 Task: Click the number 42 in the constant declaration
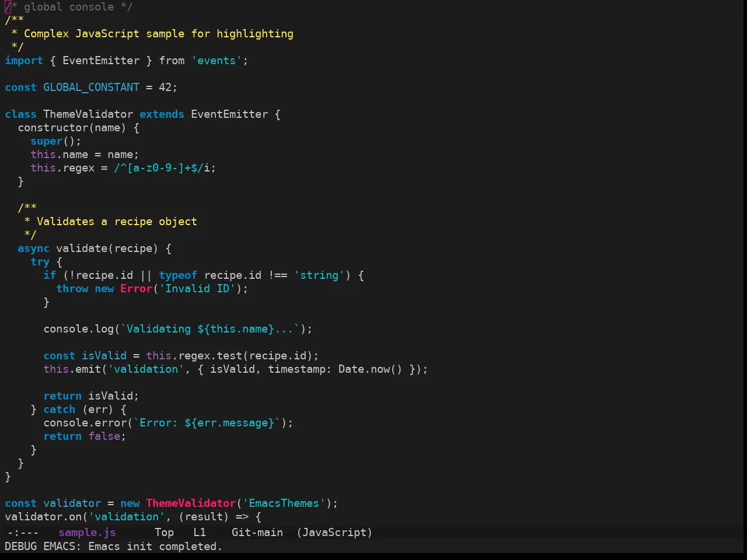(x=165, y=87)
